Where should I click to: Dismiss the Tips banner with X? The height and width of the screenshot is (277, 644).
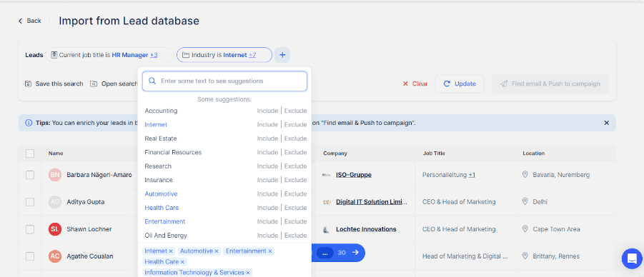pyautogui.click(x=607, y=123)
